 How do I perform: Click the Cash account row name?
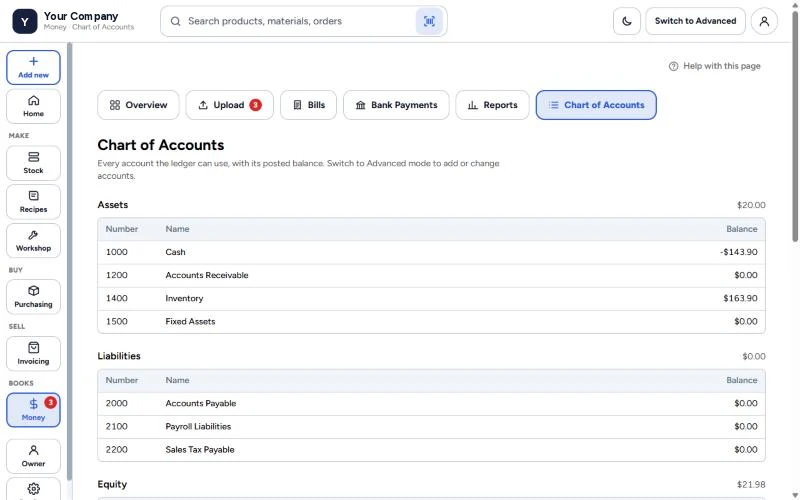coord(176,252)
